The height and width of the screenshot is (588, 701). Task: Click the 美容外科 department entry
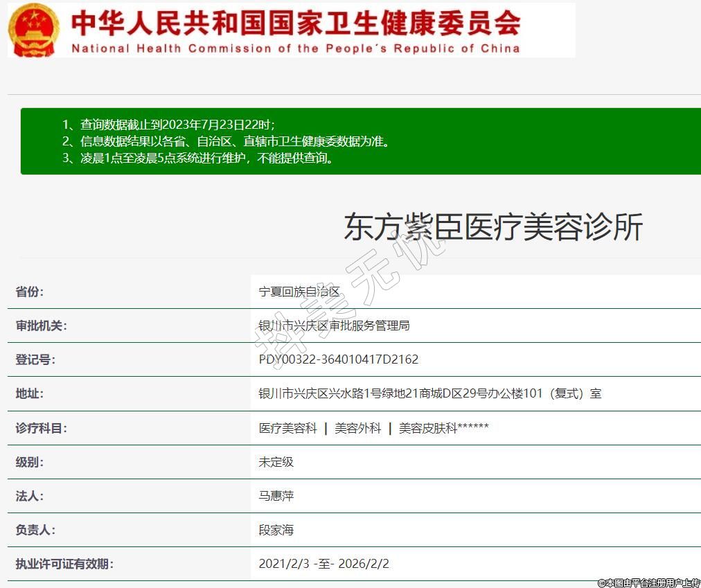point(357,428)
